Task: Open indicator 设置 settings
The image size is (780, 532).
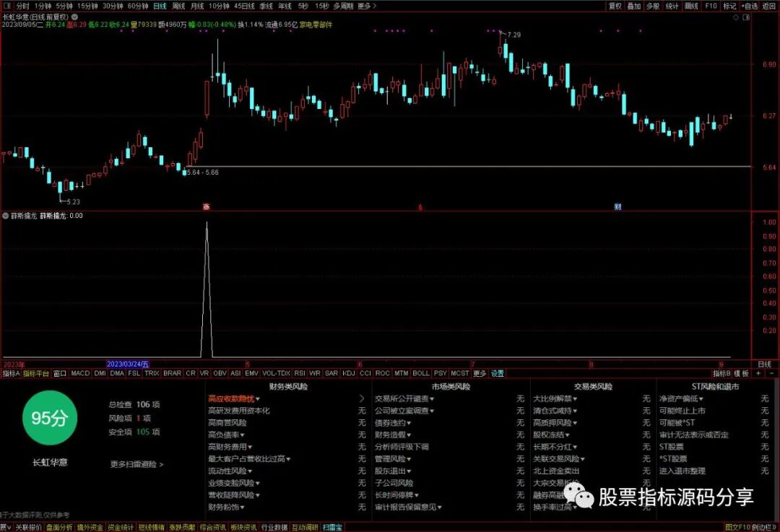Action: (498, 373)
